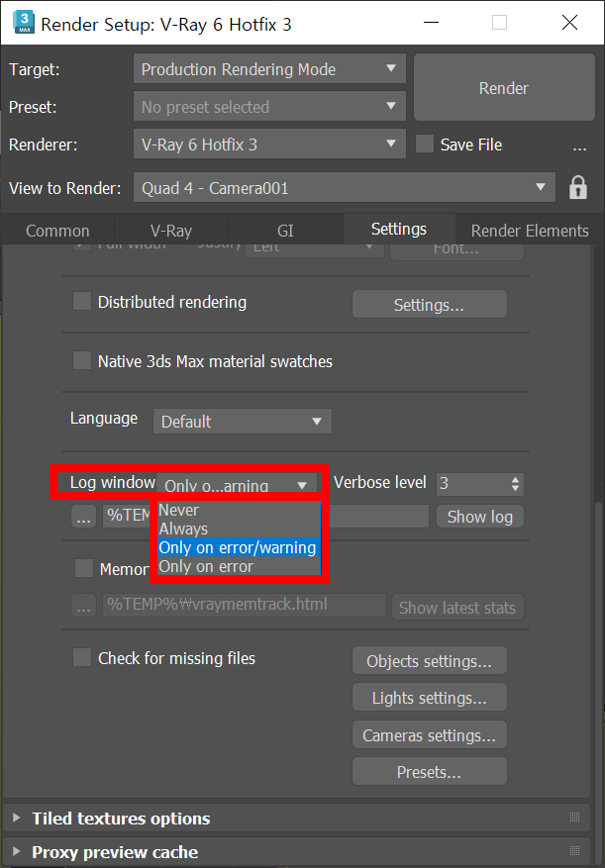Choose Never in Log window list

(239, 510)
